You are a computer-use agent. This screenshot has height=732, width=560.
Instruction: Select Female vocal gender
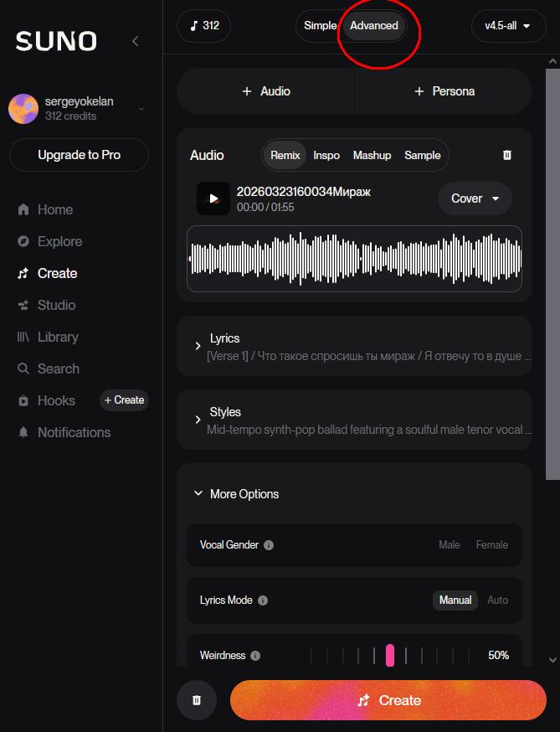point(492,545)
